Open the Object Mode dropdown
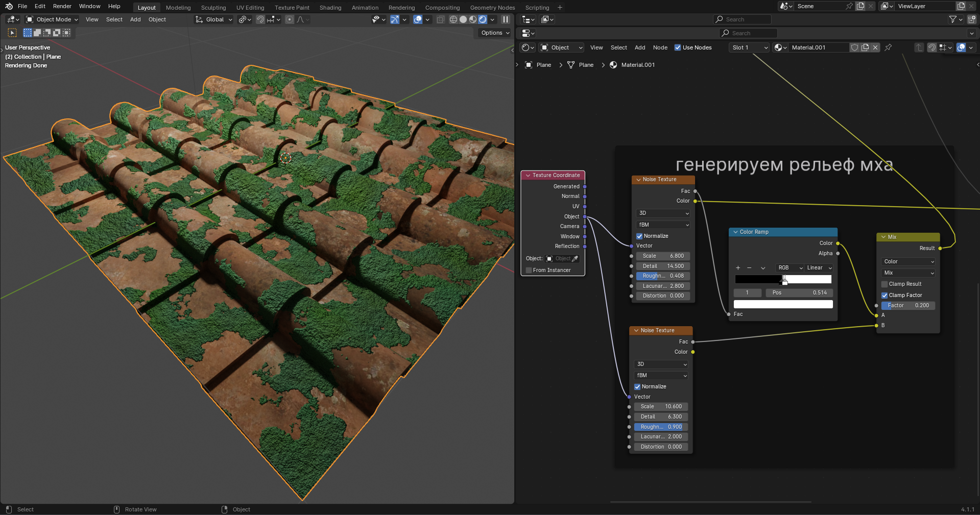The width and height of the screenshot is (980, 515). pos(52,19)
